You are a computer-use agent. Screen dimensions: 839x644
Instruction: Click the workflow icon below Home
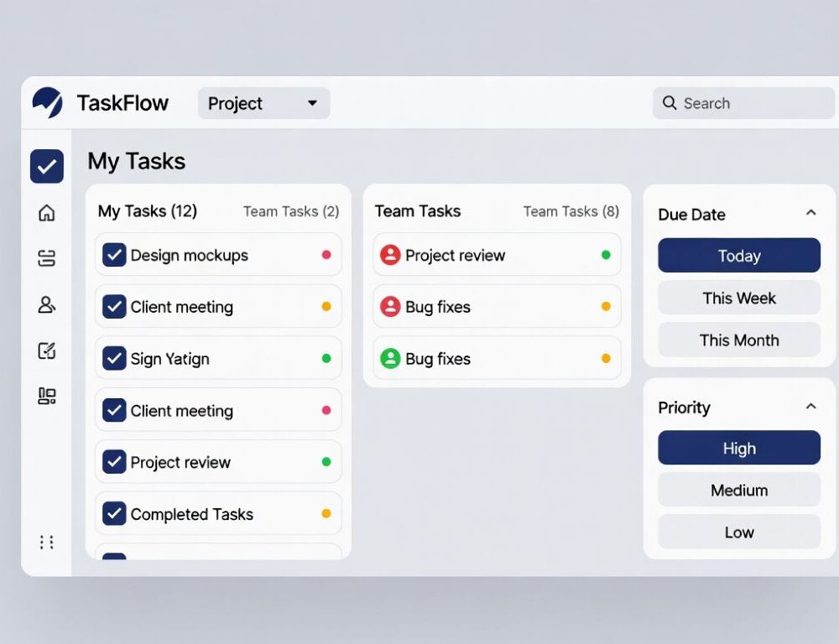(x=46, y=259)
